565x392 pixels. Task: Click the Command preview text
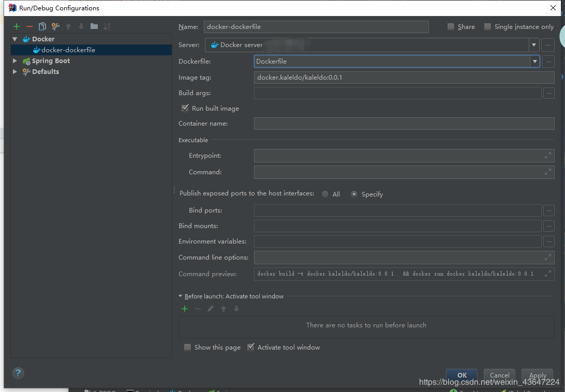tap(395, 274)
